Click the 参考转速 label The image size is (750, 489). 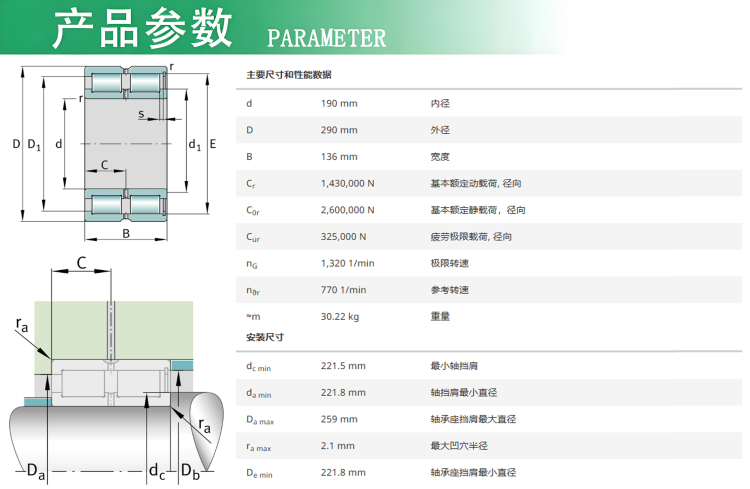pyautogui.click(x=450, y=290)
